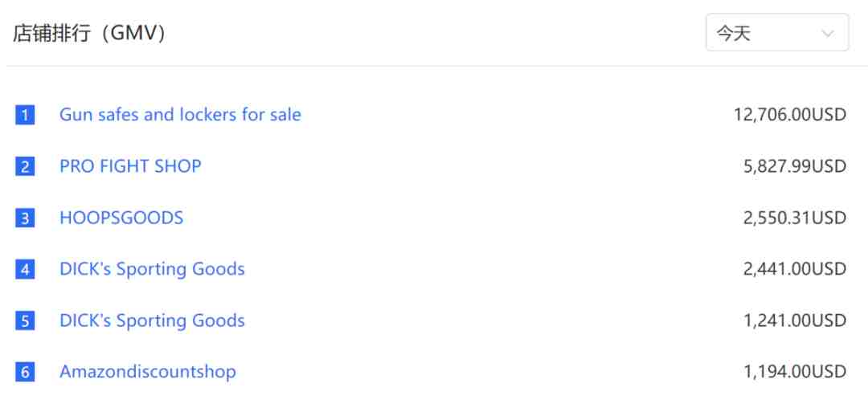Click the 2,441.00USD GMV amount

pyautogui.click(x=795, y=269)
